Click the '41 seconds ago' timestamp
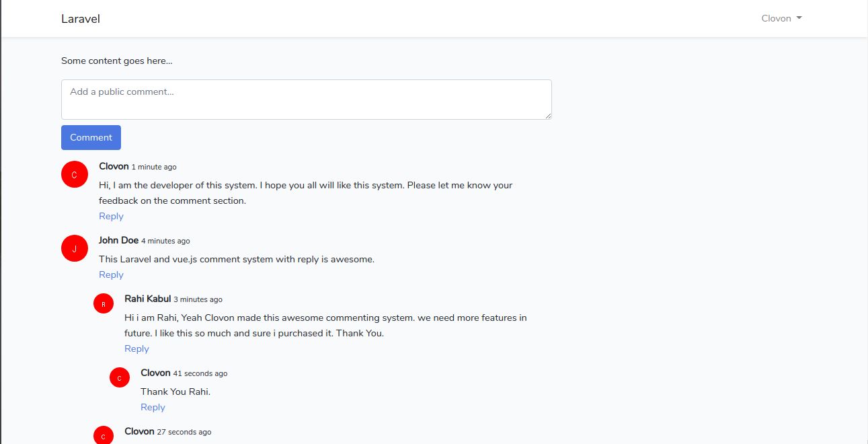Viewport: 868px width, 444px height. pos(200,373)
